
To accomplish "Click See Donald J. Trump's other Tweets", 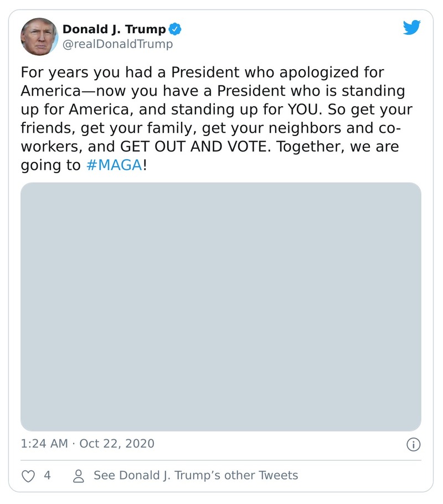I will click(194, 475).
